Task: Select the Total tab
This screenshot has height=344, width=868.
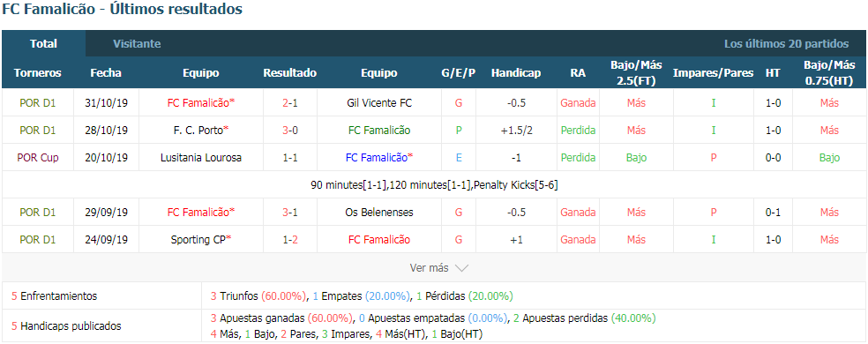Action: pyautogui.click(x=44, y=44)
